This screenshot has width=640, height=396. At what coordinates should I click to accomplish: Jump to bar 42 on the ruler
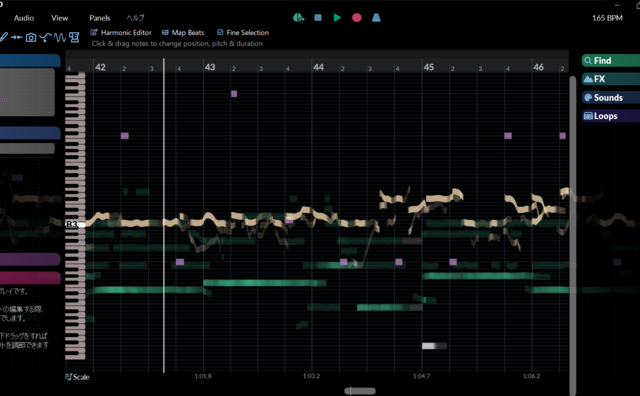100,67
